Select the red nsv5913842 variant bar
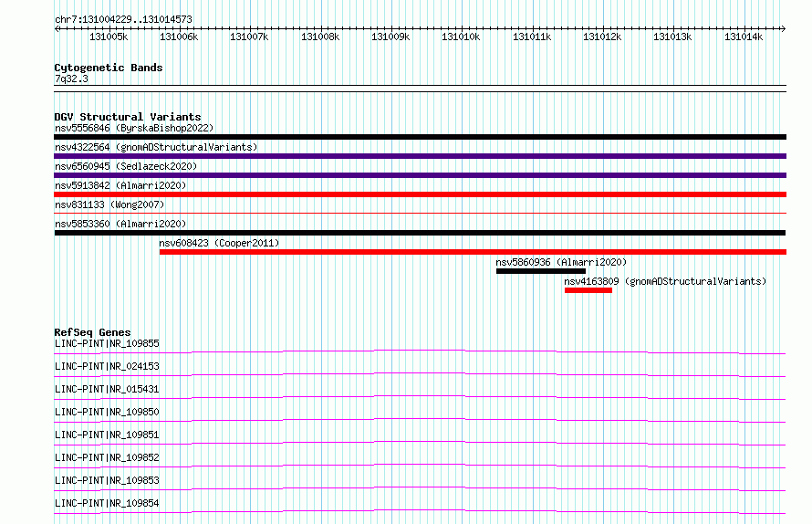The width and height of the screenshot is (812, 524). [x=420, y=194]
